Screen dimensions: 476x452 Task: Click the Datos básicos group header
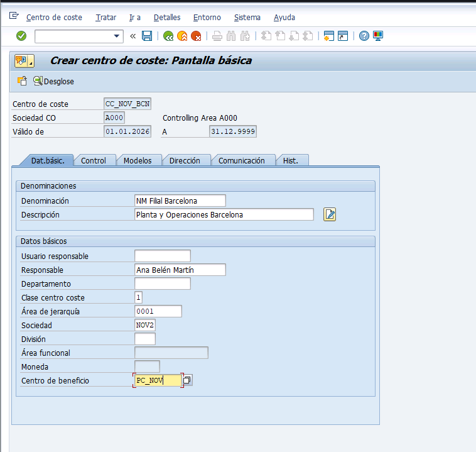coord(195,241)
